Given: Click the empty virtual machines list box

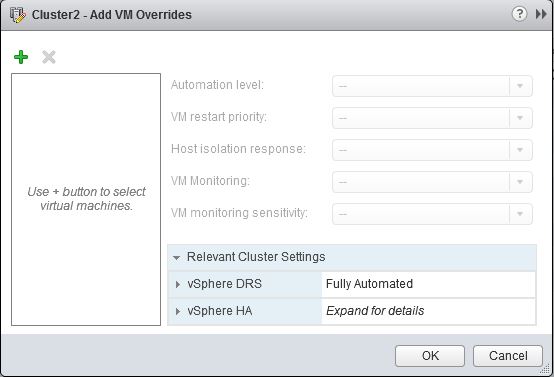Looking at the screenshot, I should click(x=86, y=199).
